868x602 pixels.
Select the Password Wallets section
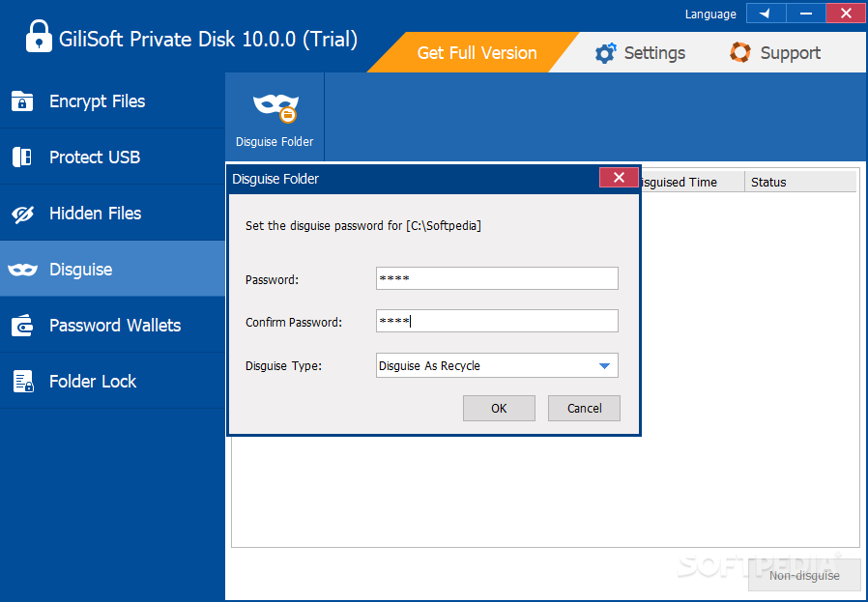[112, 326]
